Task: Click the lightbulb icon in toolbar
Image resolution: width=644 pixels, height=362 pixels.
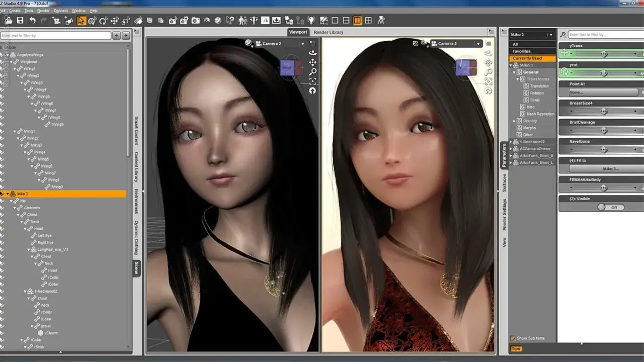Action: [311, 21]
